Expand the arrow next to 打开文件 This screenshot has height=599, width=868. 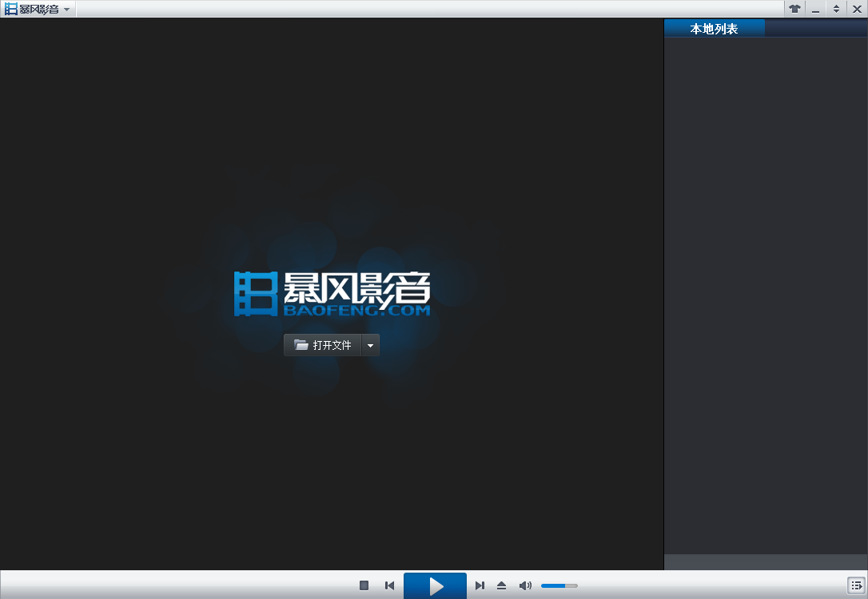[x=370, y=345]
